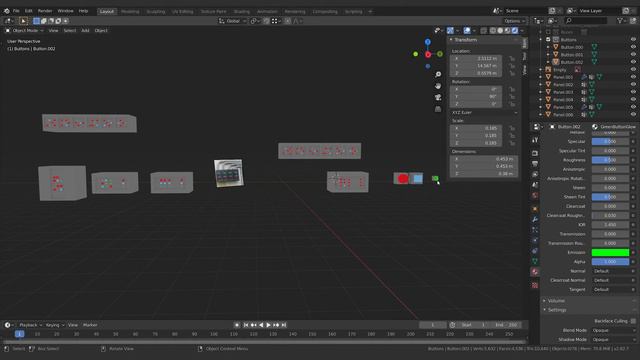Screen dimensions: 640x360
Task: Open the Material properties tab icon
Action: (535, 272)
